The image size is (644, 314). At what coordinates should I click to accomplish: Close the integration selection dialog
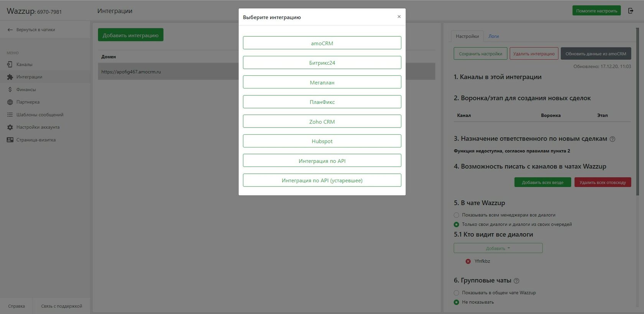[x=399, y=16]
